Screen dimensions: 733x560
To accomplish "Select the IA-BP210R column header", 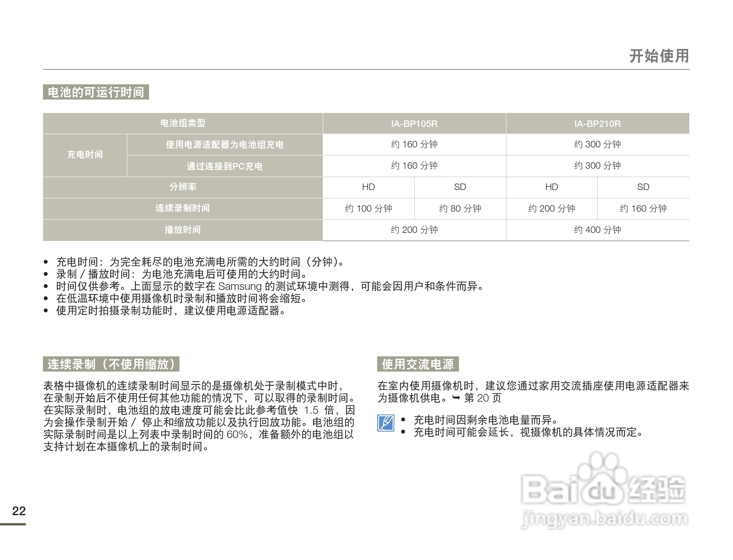I will tap(597, 123).
